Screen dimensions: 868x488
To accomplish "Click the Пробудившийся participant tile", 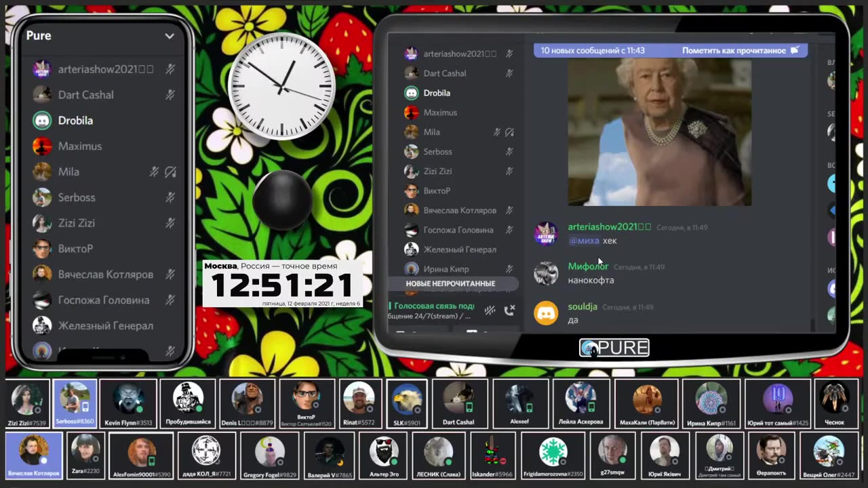I will pyautogui.click(x=188, y=403).
